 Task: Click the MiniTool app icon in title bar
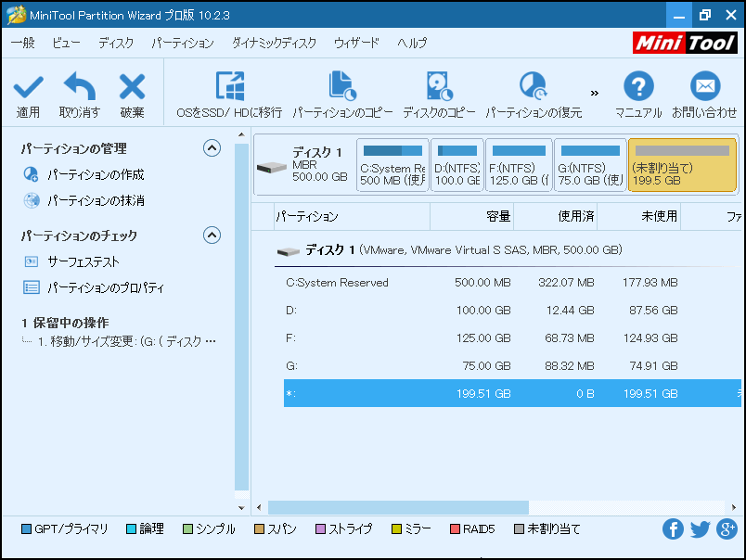click(16, 15)
